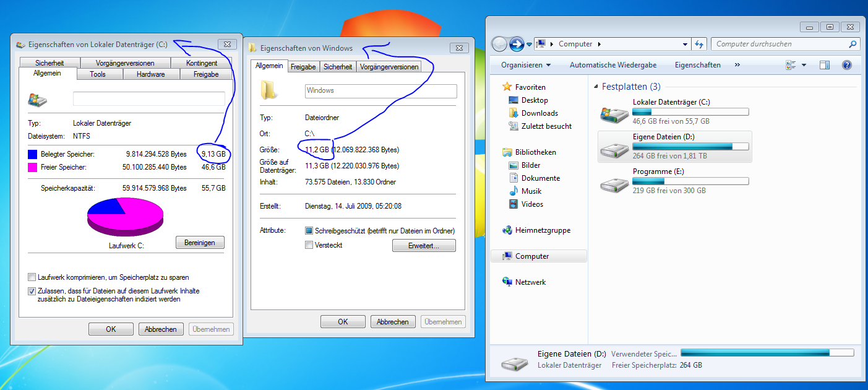
Task: Click Abbrechen in the C: properties dialog
Action: point(161,329)
